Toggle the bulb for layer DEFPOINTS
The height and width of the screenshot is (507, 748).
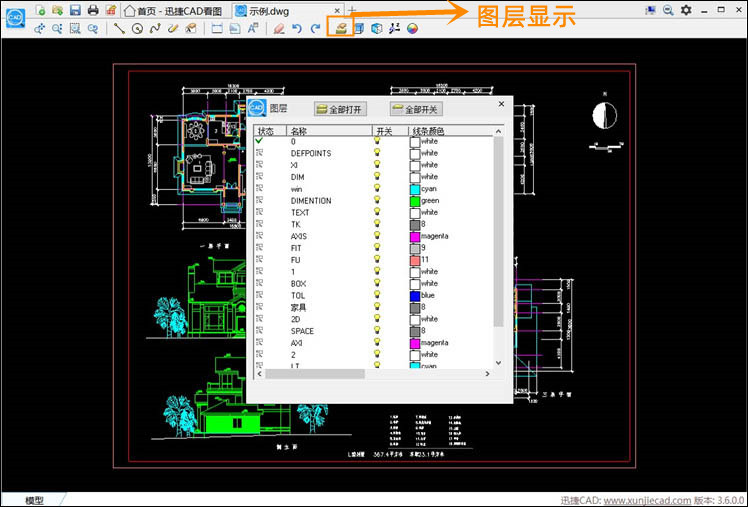[377, 152]
